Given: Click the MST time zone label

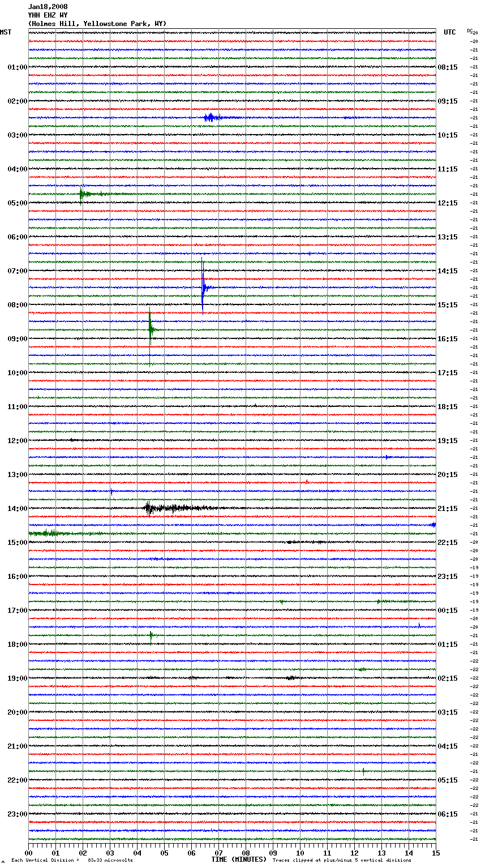Looking at the screenshot, I should pos(6,32).
